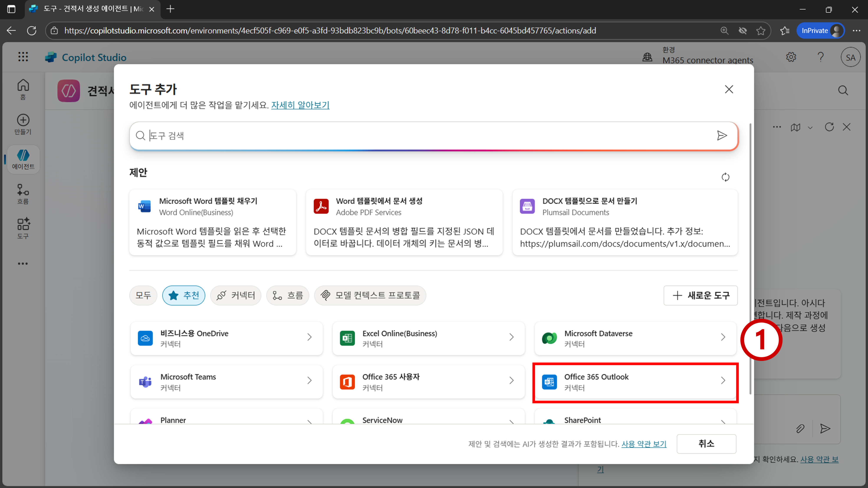The width and height of the screenshot is (868, 488).
Task: Open Copilot Studio settings gear
Action: 791,57
